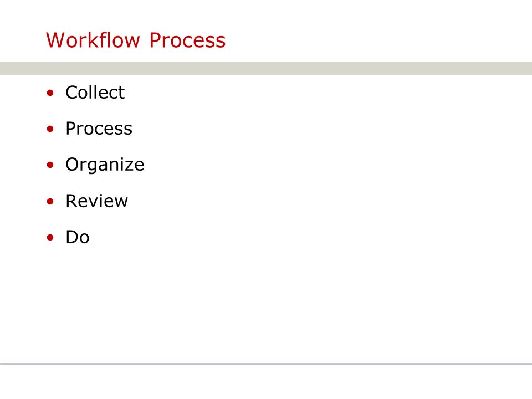The image size is (532, 399).
Task: Click the capital C in Collect
Action: point(72,93)
